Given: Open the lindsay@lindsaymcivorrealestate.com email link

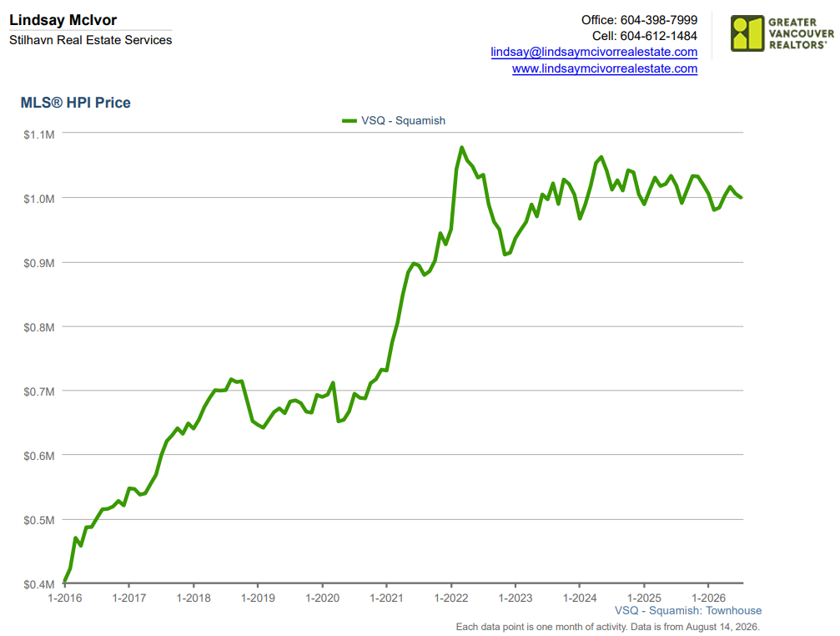Looking at the screenshot, I should coord(594,52).
